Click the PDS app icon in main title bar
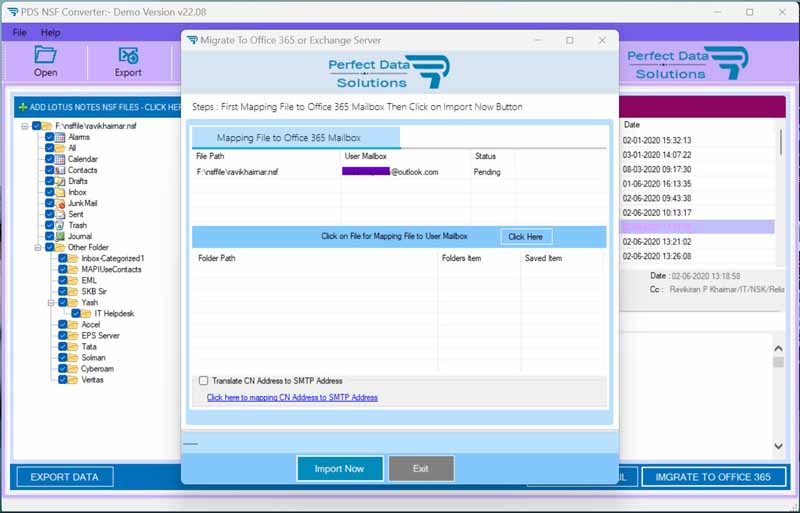Screen dimensions: 800x513 13,11
